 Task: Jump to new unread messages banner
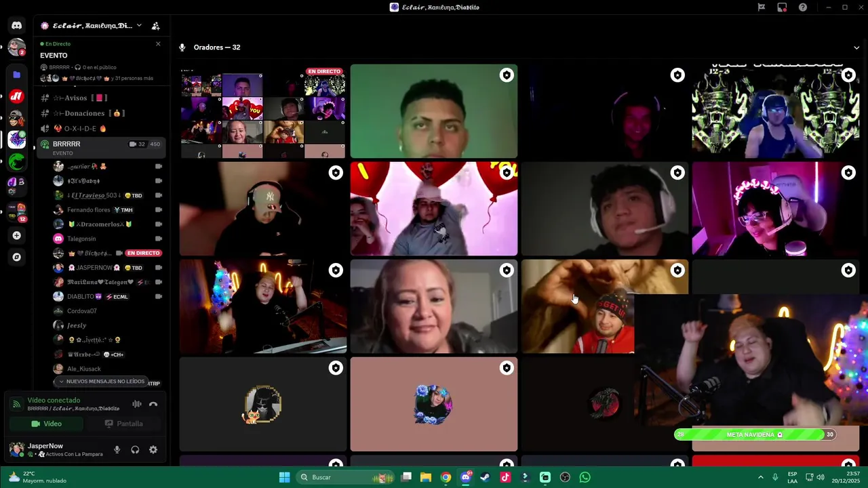101,382
